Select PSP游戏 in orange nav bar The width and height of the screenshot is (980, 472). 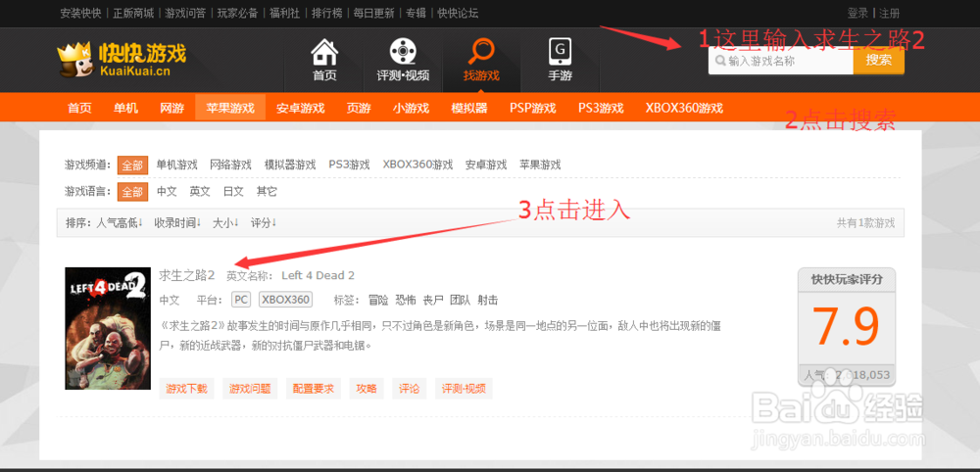pyautogui.click(x=532, y=108)
